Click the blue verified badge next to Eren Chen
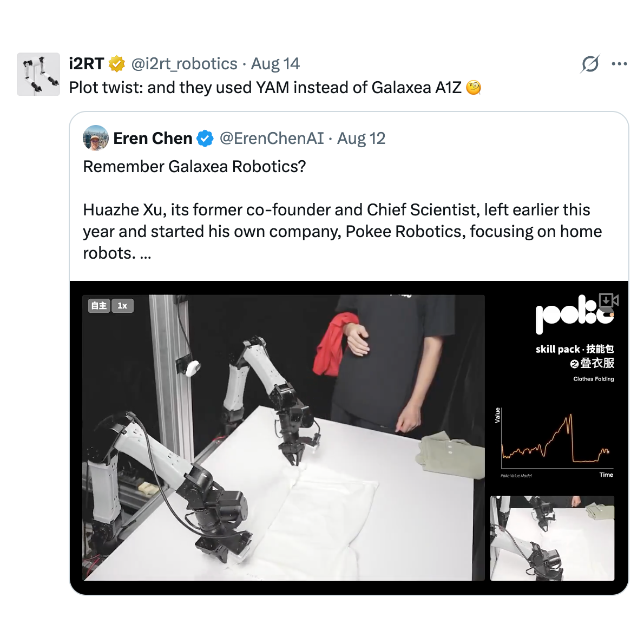The width and height of the screenshot is (644, 644). (x=205, y=139)
